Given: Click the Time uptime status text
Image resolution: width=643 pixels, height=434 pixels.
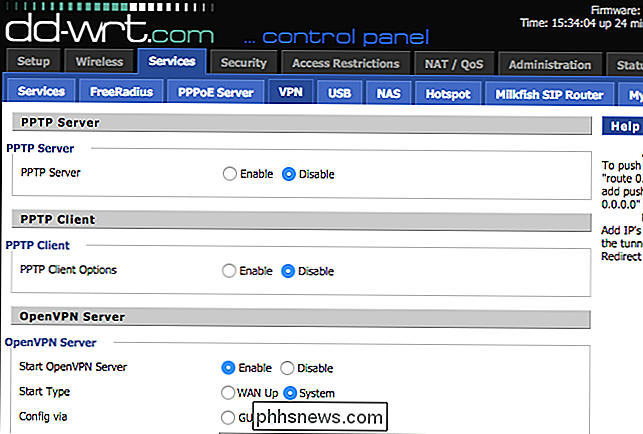Looking at the screenshot, I should [581, 23].
